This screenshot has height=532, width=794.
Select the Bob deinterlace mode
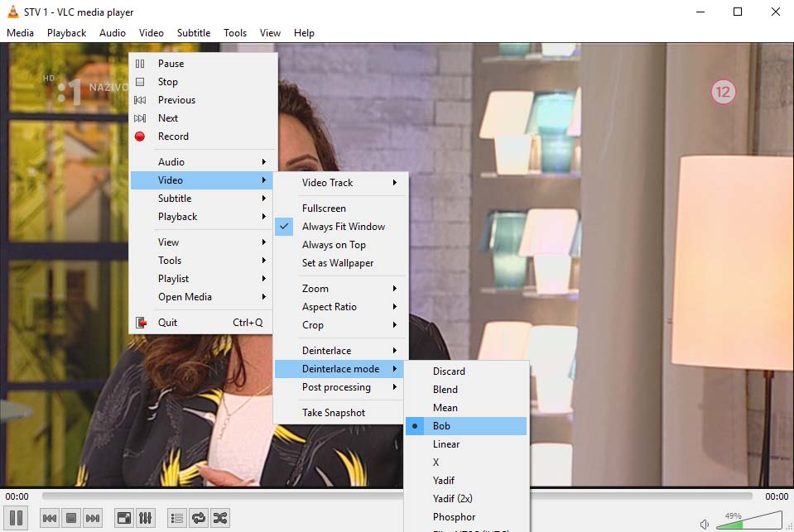466,426
